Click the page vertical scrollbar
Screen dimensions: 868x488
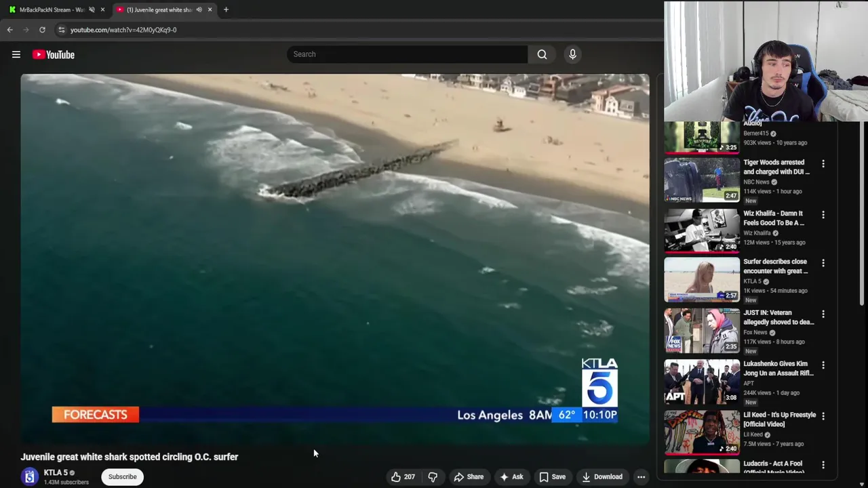(863, 213)
